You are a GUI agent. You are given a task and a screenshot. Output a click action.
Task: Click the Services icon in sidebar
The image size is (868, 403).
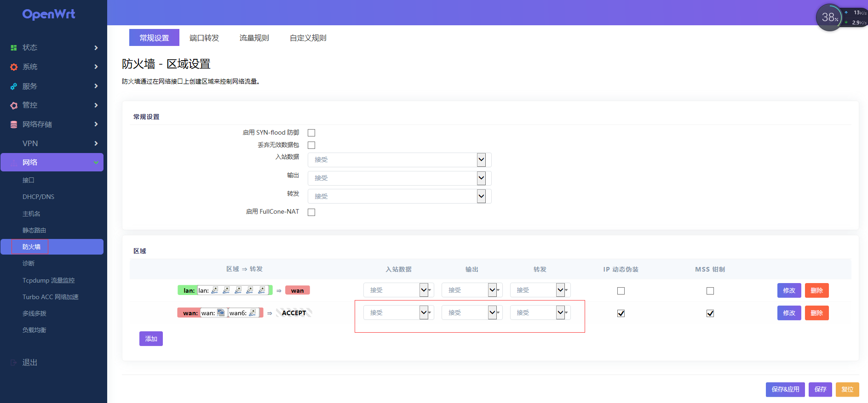[14, 86]
